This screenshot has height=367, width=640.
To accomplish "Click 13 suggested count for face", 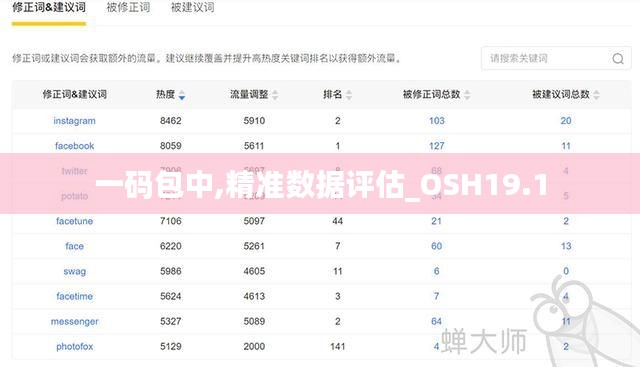I will [x=566, y=246].
